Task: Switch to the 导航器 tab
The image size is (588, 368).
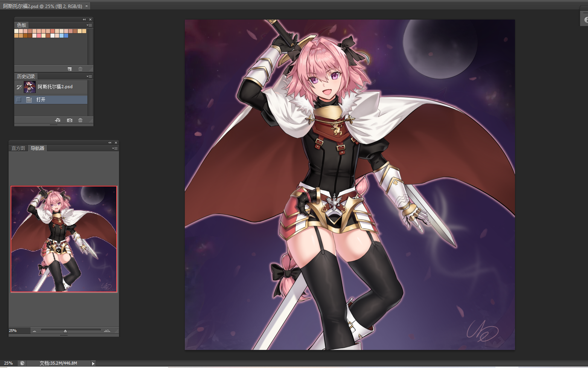Action: (x=37, y=148)
